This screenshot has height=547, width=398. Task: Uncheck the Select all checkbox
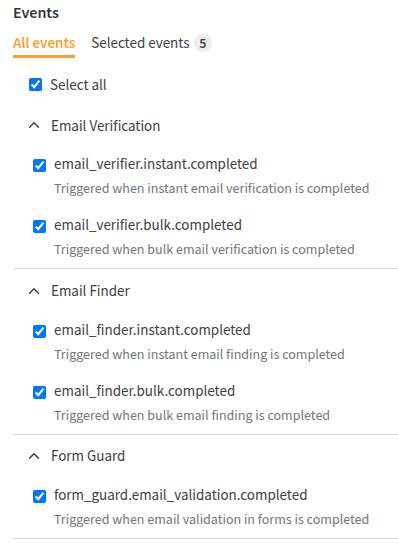tap(36, 84)
